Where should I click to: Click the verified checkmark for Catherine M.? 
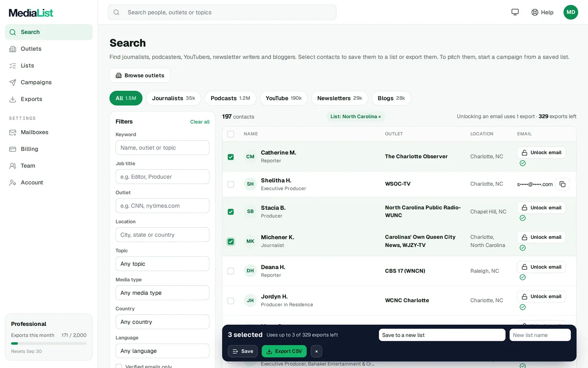pos(523,163)
